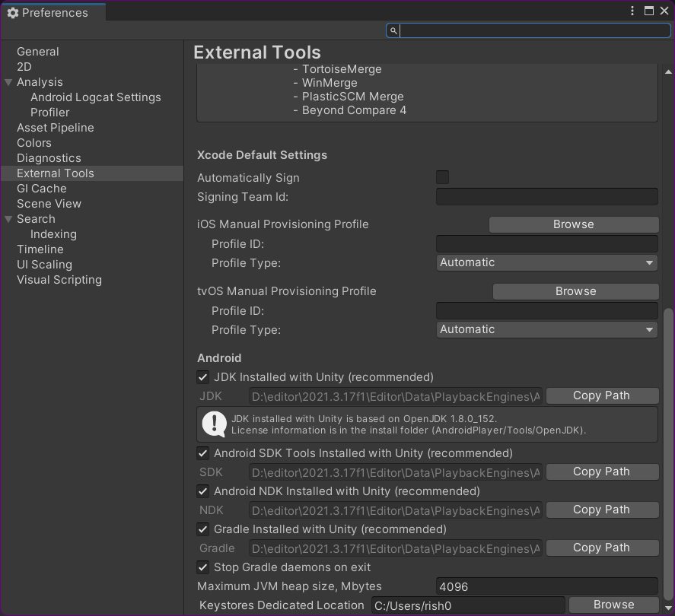Image resolution: width=675 pixels, height=616 pixels.
Task: Enable Automatically Sign for Xcode
Action: coord(441,177)
